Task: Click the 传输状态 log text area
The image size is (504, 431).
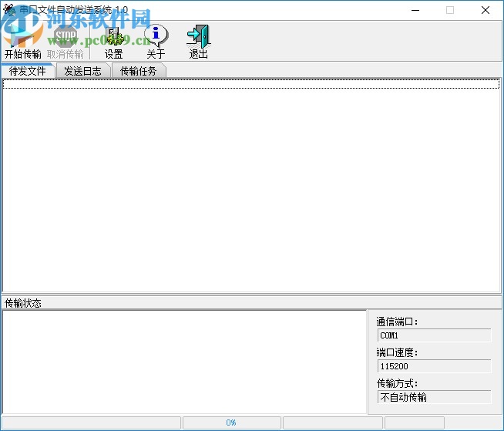Action: point(184,362)
